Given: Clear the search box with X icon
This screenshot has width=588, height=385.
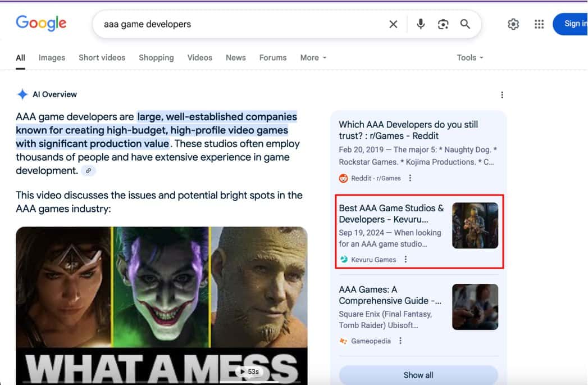Looking at the screenshot, I should (393, 24).
